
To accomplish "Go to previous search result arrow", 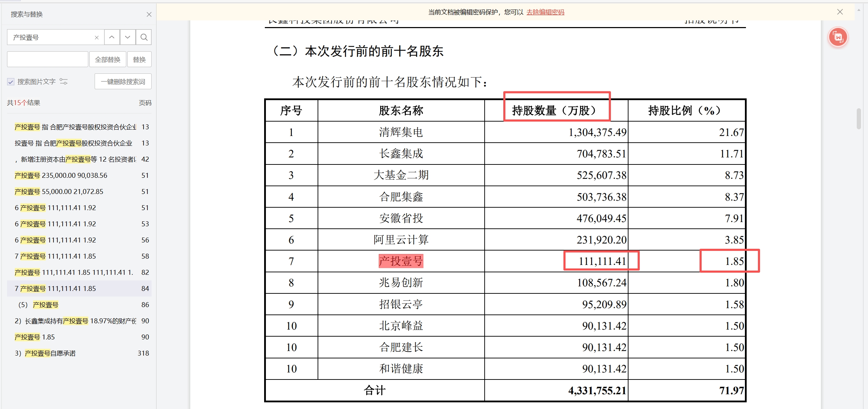I will [112, 37].
